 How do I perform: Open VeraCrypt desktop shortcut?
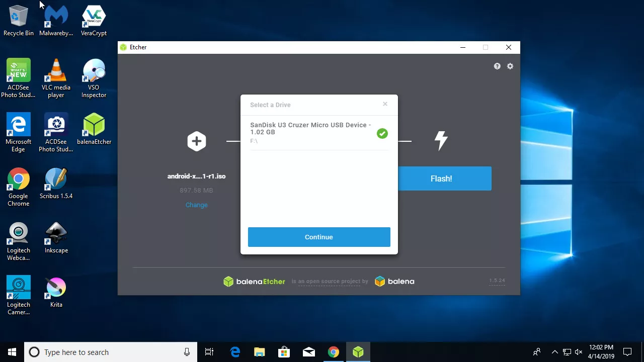tap(94, 21)
